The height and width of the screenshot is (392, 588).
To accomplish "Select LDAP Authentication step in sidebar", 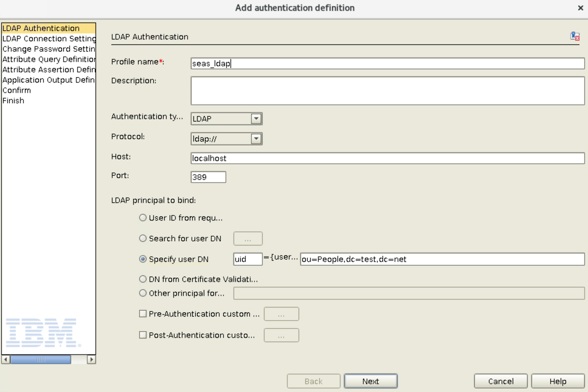I will (x=49, y=28).
